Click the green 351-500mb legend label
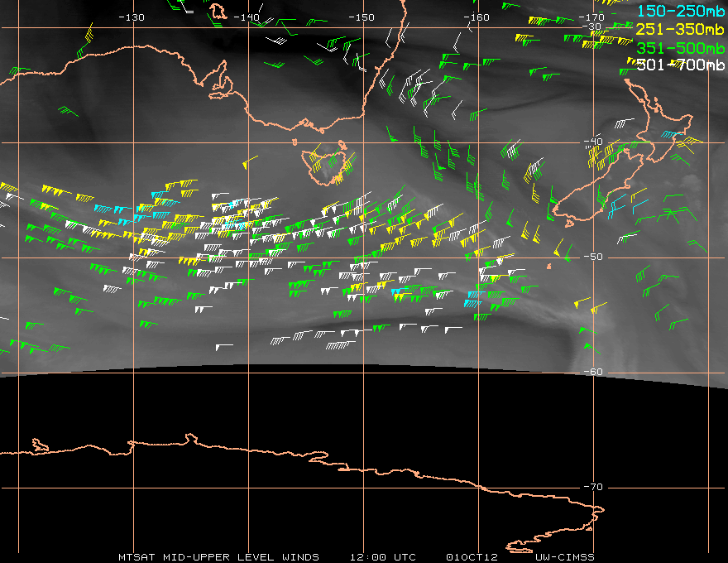Image resolution: width=728 pixels, height=563 pixels. point(681,48)
